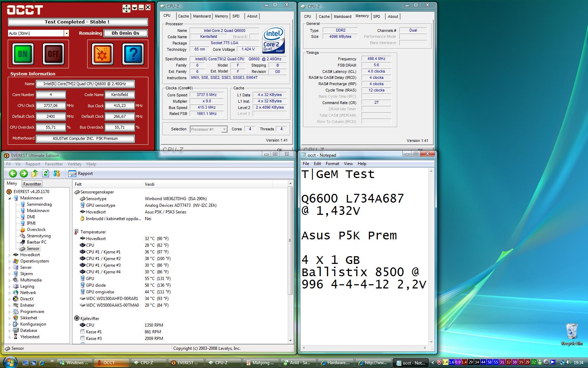Select Overclock item in EVEREST tree
This screenshot has height=368, width=588.
36,230
